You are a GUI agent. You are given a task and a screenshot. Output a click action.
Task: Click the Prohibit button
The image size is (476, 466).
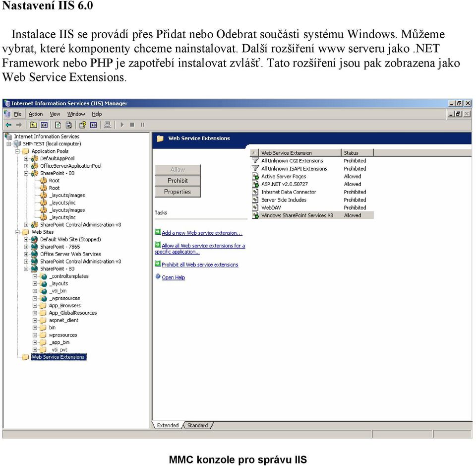[178, 181]
